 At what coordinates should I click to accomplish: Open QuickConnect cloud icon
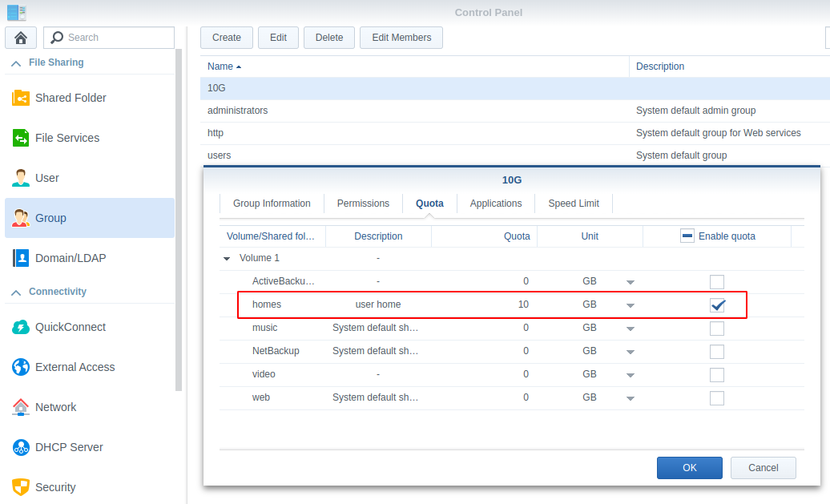(21, 327)
